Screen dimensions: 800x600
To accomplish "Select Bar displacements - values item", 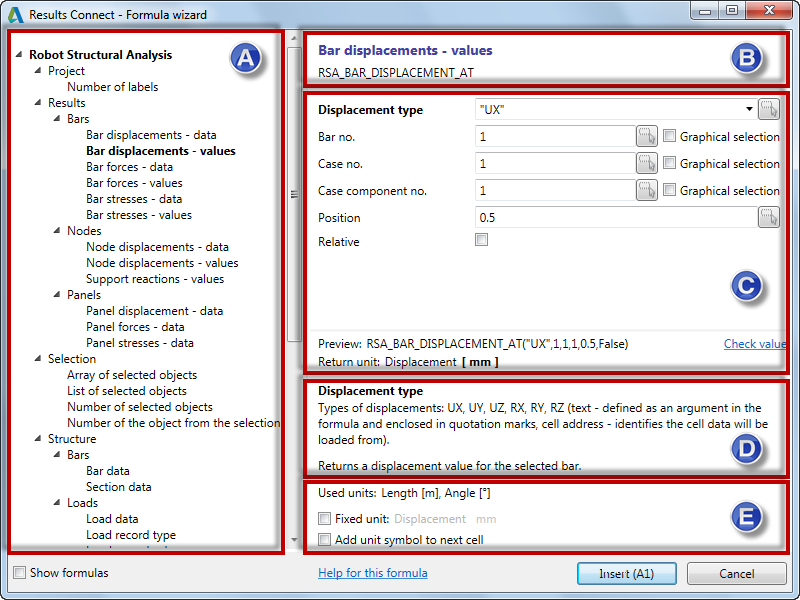I will (161, 151).
